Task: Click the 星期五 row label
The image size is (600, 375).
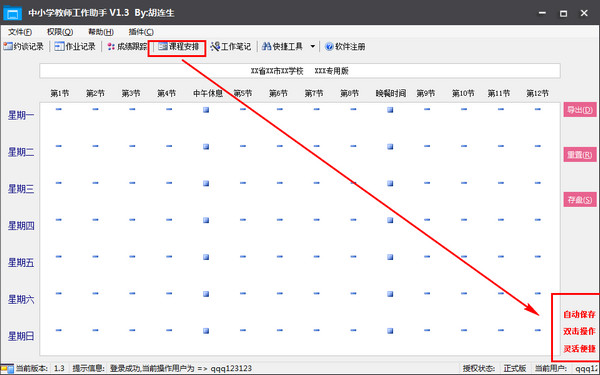Action: tap(21, 262)
